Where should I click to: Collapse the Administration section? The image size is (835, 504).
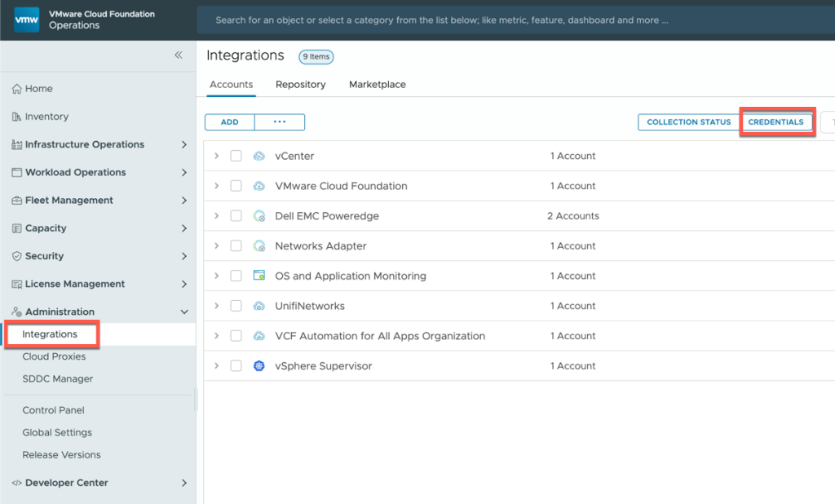coord(184,312)
